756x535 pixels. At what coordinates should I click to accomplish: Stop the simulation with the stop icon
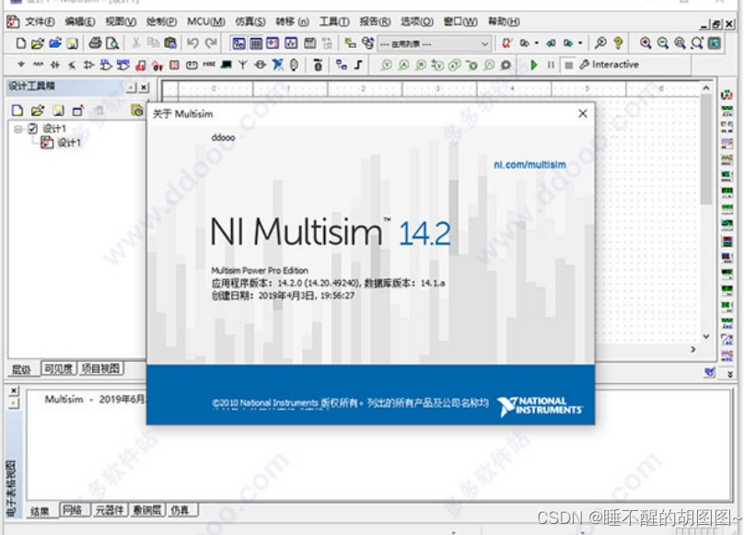pos(569,64)
